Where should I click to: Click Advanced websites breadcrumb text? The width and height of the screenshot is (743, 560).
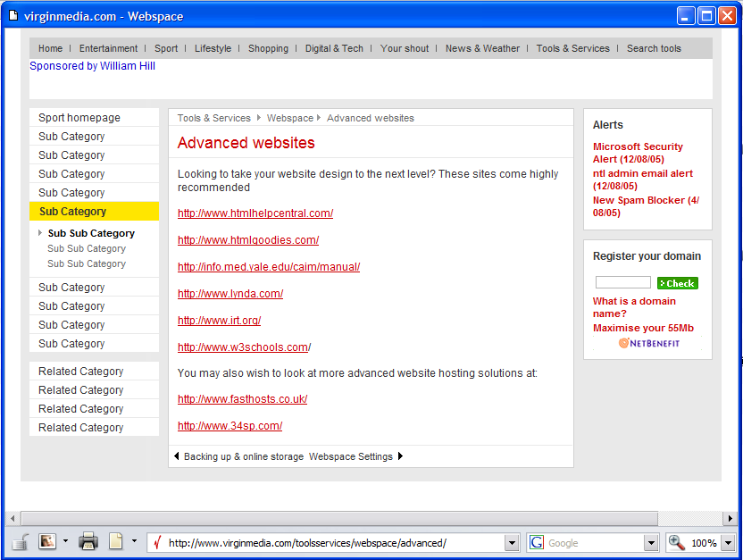pyautogui.click(x=370, y=118)
